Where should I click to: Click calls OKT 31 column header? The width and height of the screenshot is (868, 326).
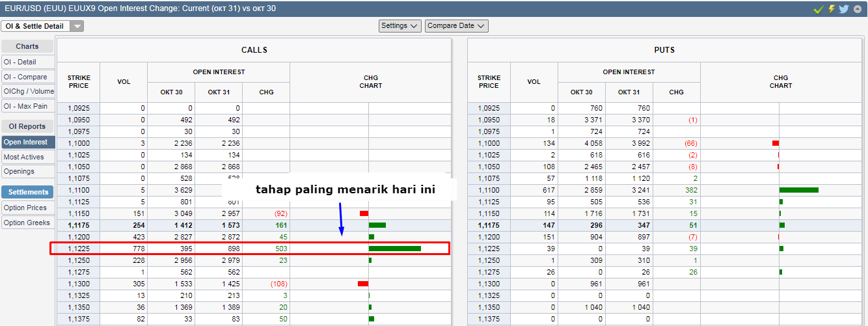click(x=219, y=92)
